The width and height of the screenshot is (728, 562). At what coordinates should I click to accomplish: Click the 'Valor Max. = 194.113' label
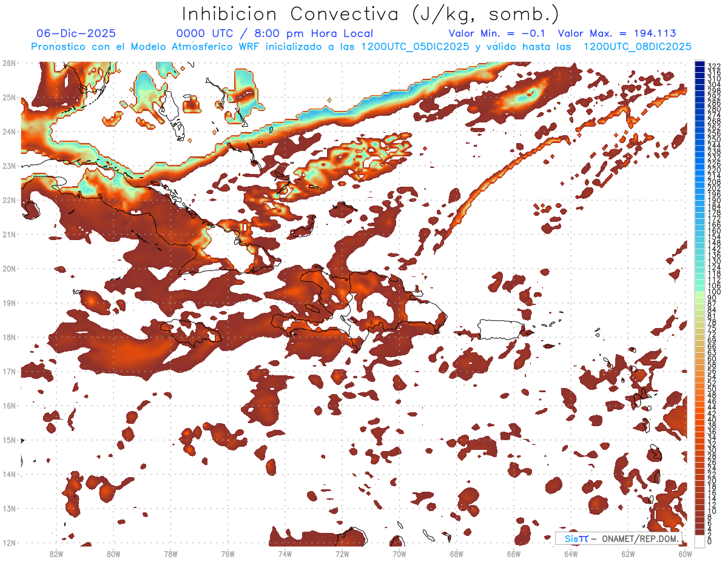617,33
